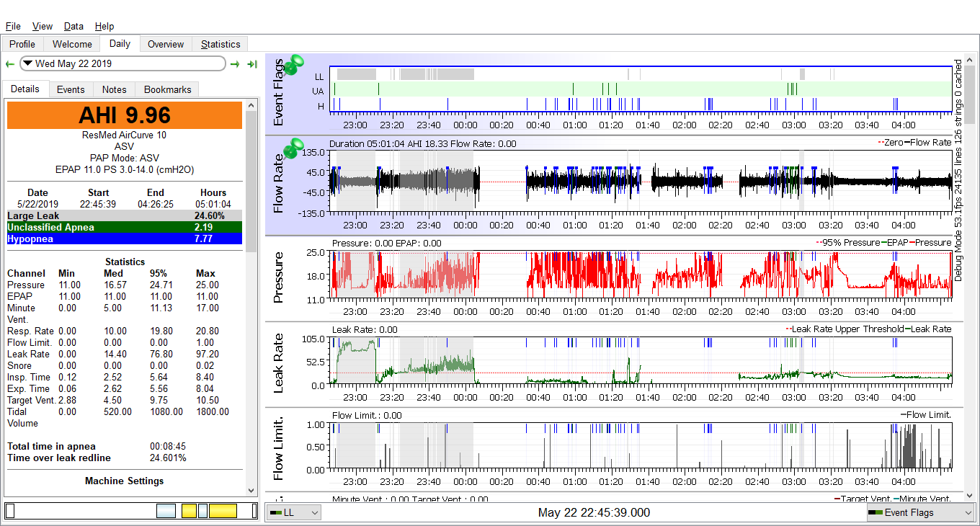Click the Snore statistics row
Screen dimensions: 980x526
tap(125, 365)
